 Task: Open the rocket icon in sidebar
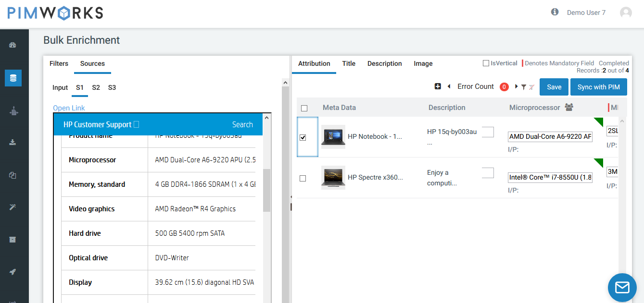coord(13,272)
